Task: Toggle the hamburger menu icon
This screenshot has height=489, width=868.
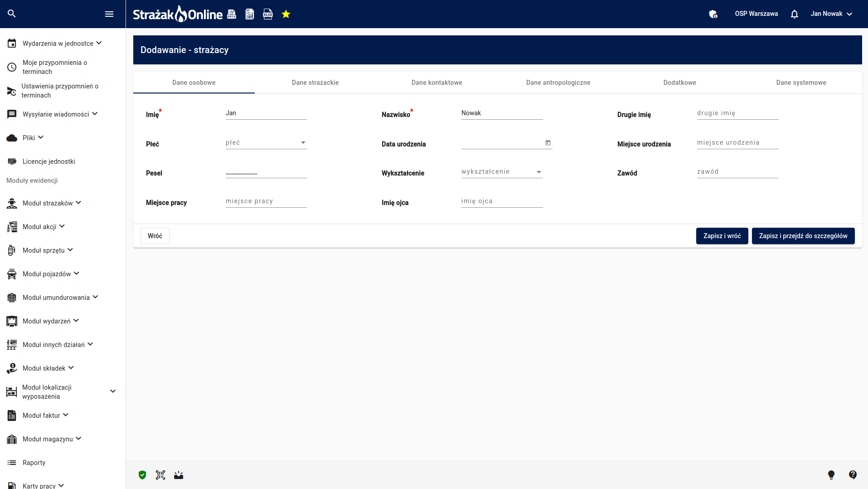Action: (109, 14)
